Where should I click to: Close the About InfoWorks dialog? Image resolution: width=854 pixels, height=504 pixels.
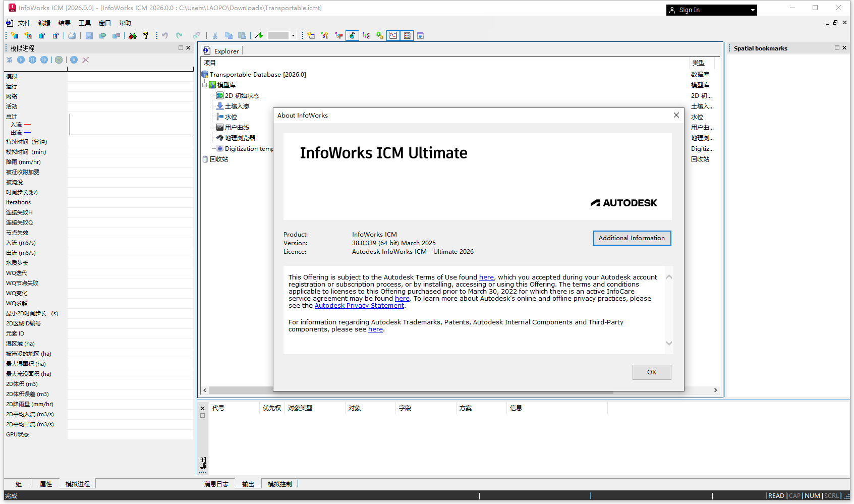676,115
